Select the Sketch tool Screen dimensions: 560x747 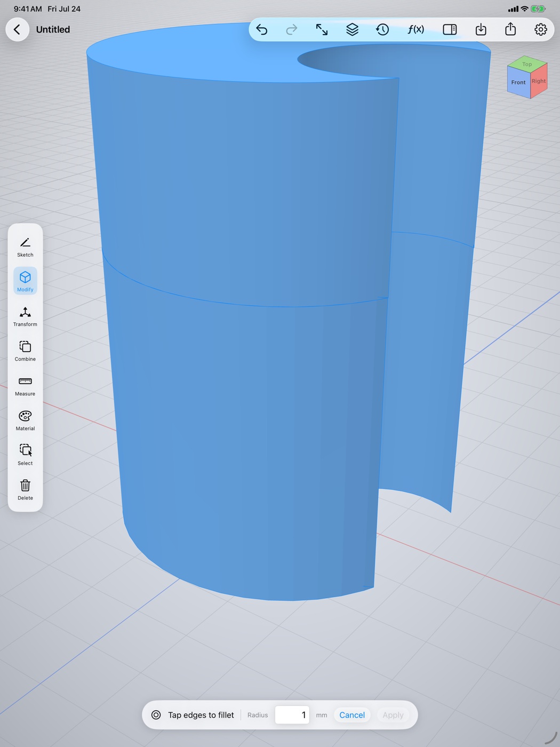25,247
